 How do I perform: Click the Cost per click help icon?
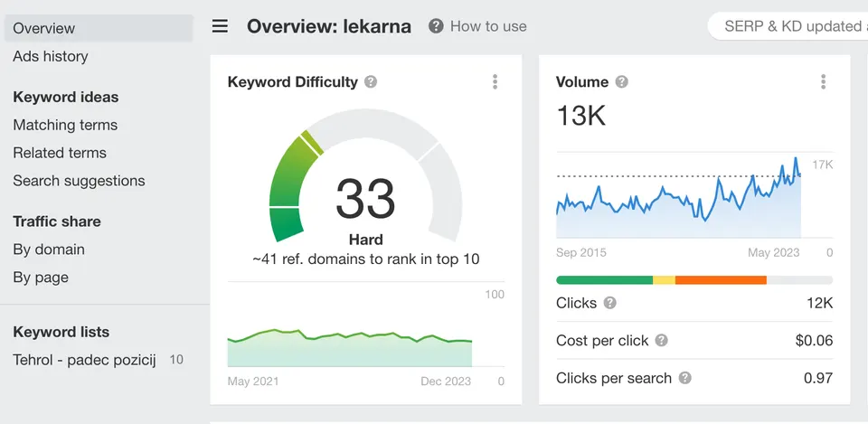pyautogui.click(x=662, y=341)
